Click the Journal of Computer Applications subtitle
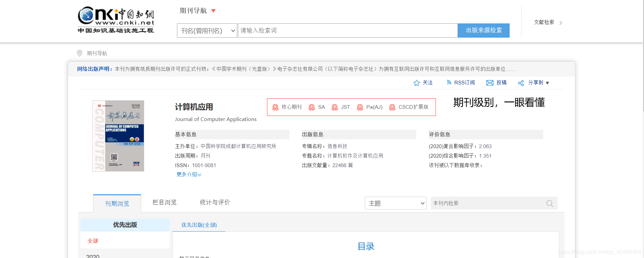The image size is (644, 258). 216,119
